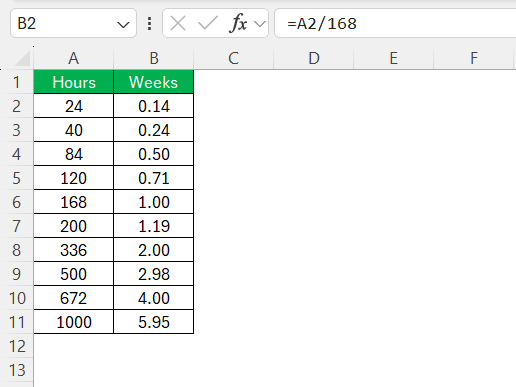This screenshot has width=516, height=387.
Task: Select the cell containing 2.00
Action: click(154, 250)
